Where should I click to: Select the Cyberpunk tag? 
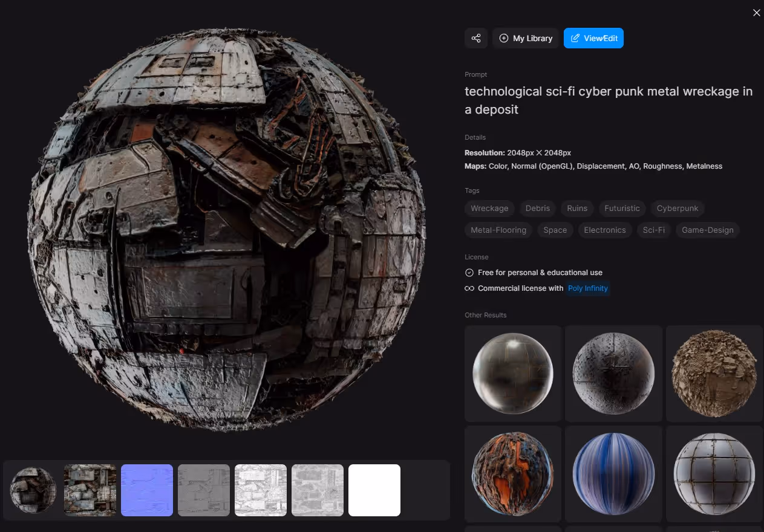[677, 208]
